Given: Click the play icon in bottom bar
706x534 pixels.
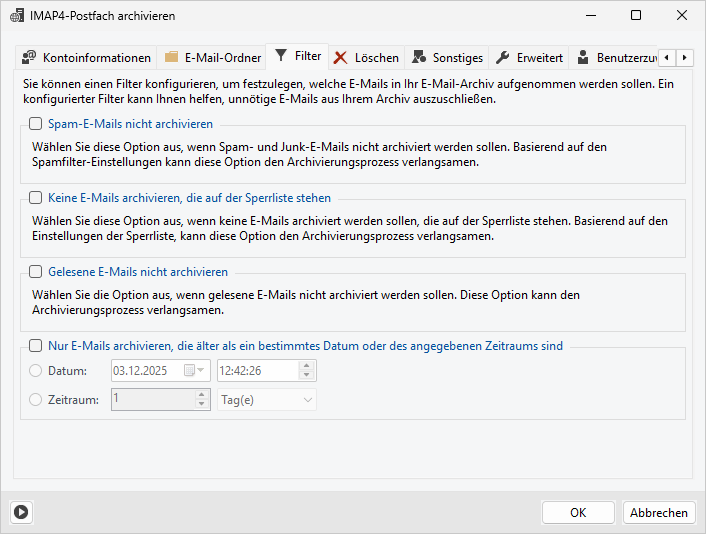Looking at the screenshot, I should tap(21, 512).
